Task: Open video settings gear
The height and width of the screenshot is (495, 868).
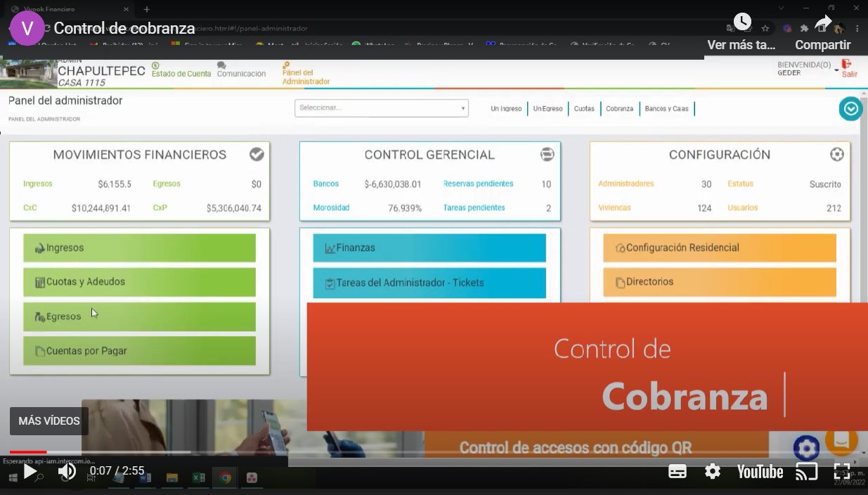Action: (713, 472)
